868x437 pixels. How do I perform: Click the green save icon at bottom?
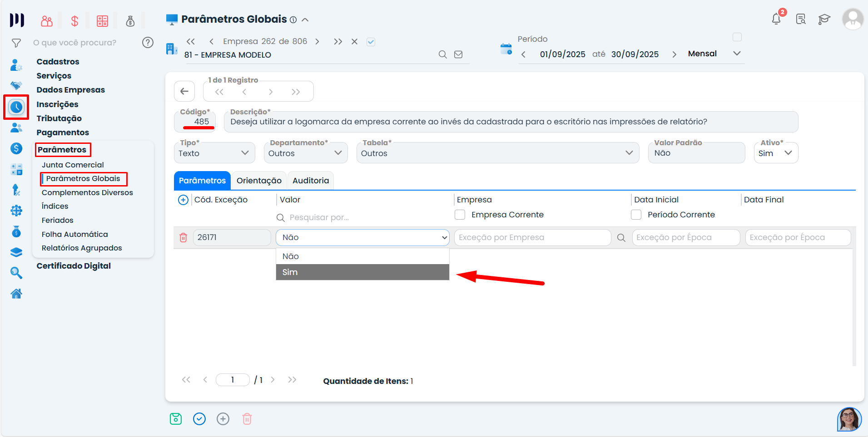coord(176,419)
